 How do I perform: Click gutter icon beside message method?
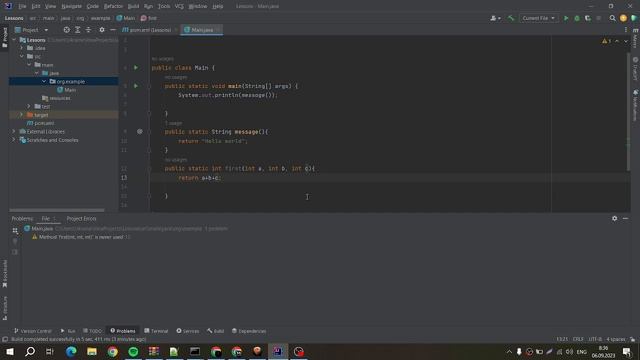(x=140, y=131)
